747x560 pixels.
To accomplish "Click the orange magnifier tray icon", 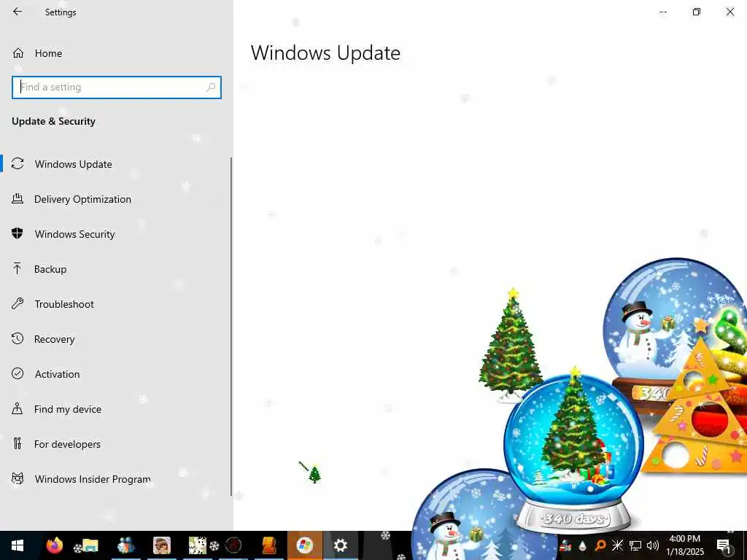I will click(600, 545).
